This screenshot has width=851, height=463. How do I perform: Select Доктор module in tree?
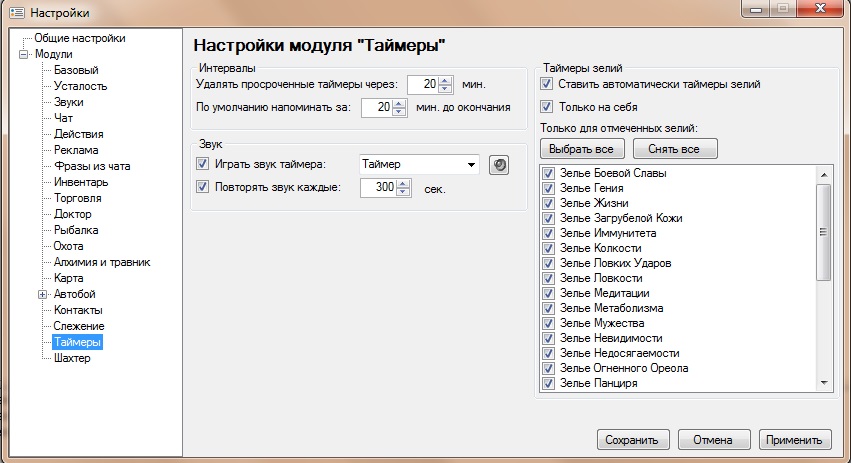point(72,214)
